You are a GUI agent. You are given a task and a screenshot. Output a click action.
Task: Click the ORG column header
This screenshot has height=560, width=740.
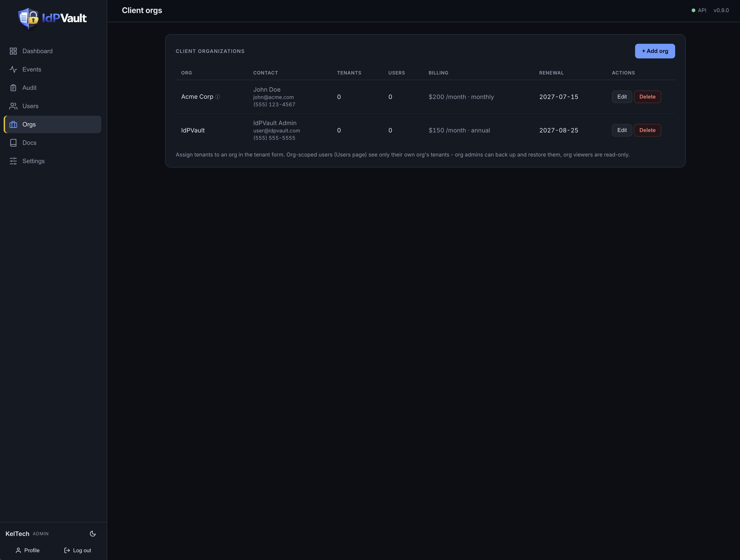186,73
